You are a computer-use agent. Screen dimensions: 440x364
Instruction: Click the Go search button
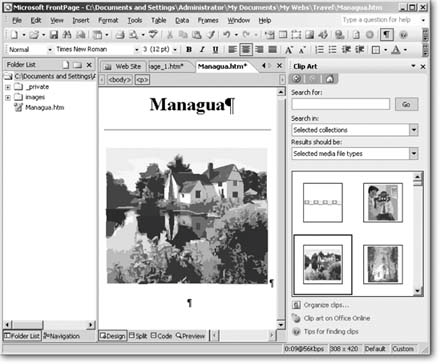(x=406, y=104)
